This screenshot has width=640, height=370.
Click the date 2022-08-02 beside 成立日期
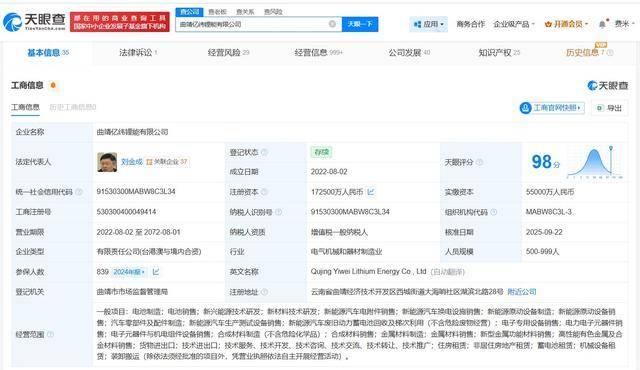[x=329, y=172]
